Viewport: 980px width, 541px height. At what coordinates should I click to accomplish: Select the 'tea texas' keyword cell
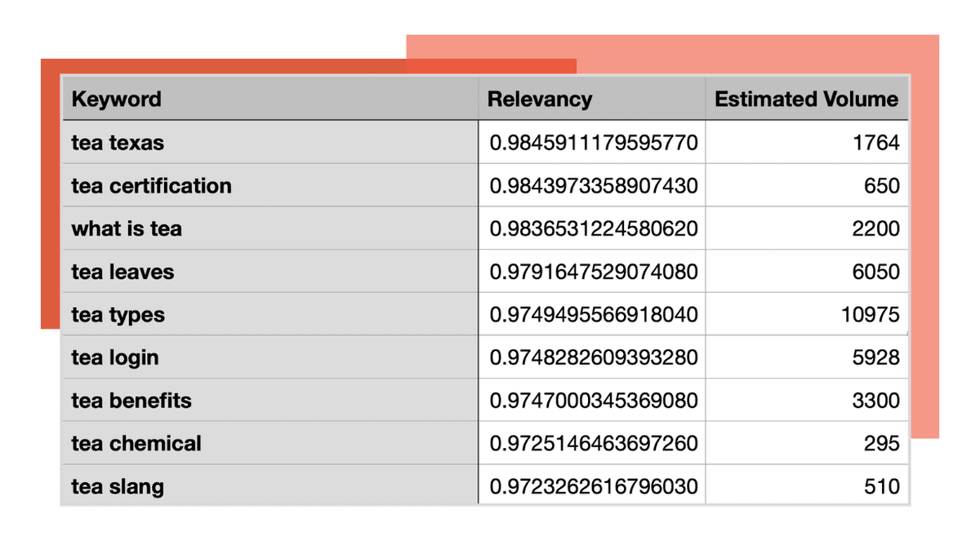point(118,143)
